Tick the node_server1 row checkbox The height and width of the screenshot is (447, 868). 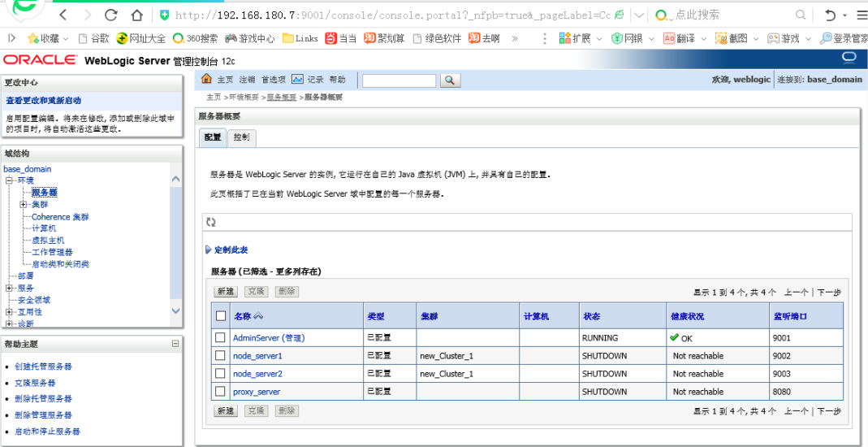point(220,356)
